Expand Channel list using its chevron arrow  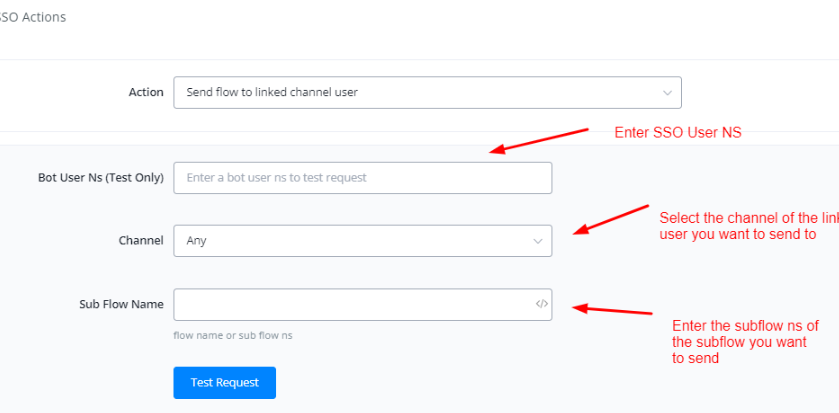(537, 240)
